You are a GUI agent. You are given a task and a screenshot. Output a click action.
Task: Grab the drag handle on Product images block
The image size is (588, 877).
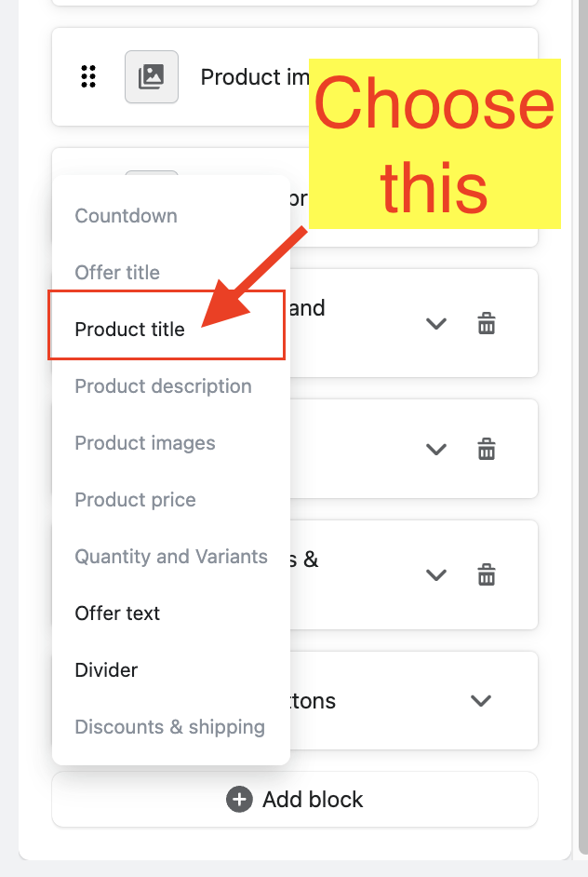pos(88,76)
